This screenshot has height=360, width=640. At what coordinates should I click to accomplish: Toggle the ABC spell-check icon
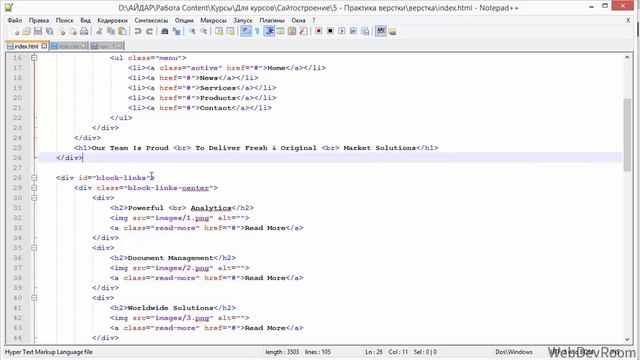pos(381,31)
